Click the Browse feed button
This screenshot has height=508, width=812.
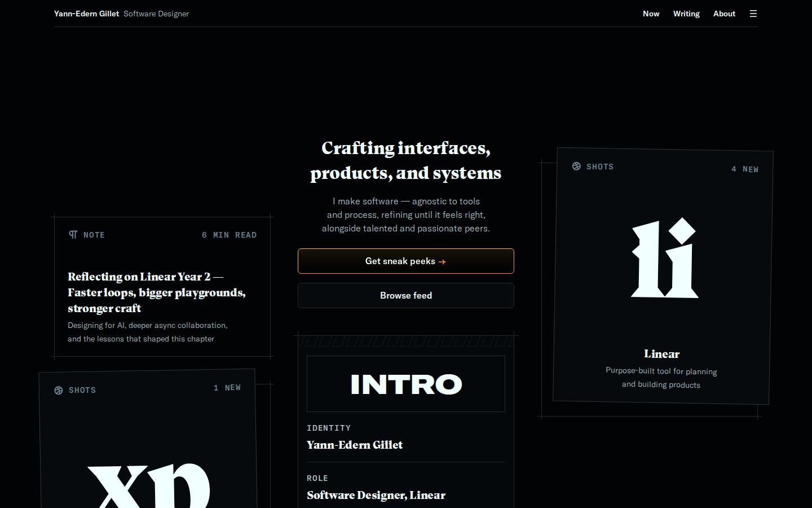tap(406, 295)
